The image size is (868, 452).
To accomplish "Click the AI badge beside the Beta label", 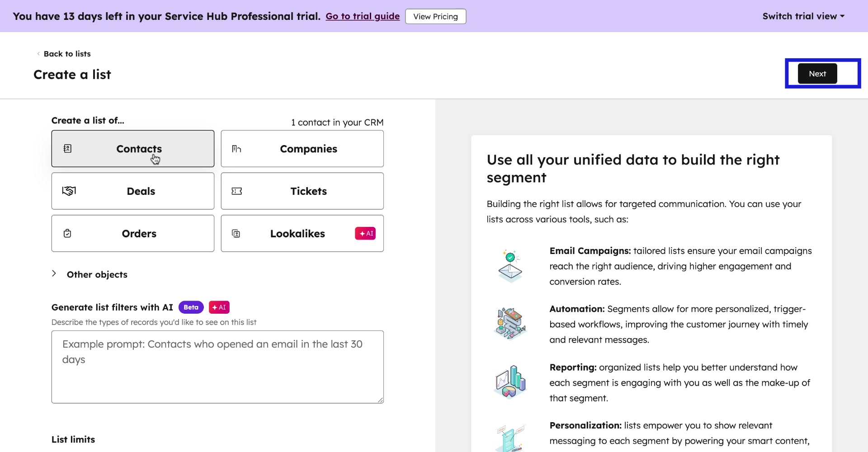I will coord(219,307).
